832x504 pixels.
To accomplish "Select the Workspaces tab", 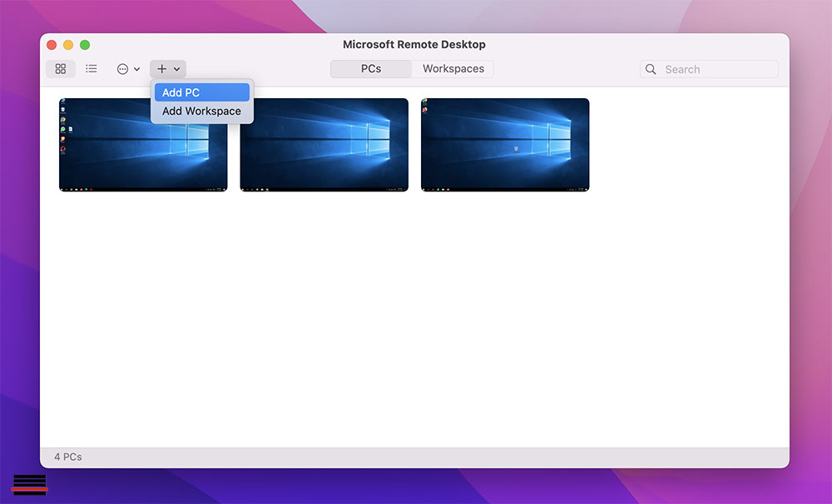I will (453, 69).
